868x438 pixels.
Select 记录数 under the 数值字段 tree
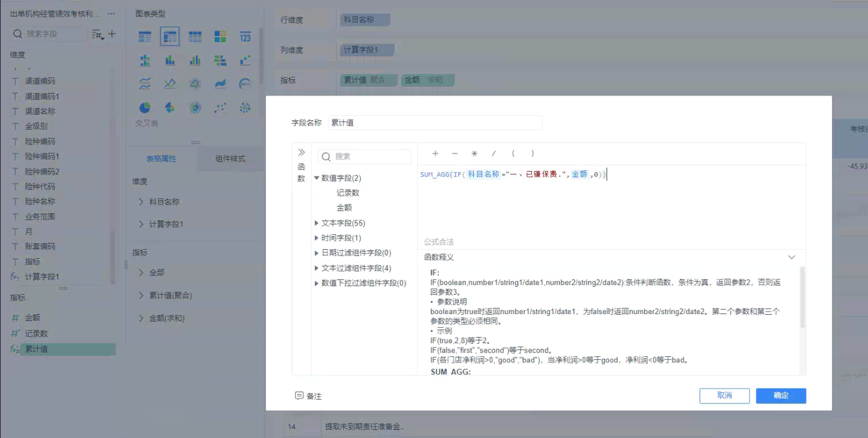click(x=348, y=193)
